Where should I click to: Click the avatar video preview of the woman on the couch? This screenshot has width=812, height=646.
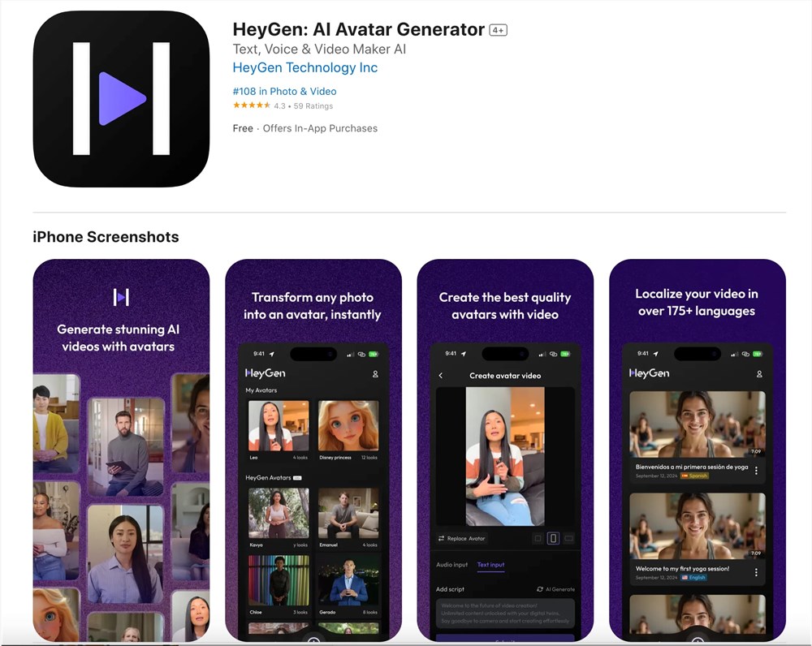pos(505,457)
